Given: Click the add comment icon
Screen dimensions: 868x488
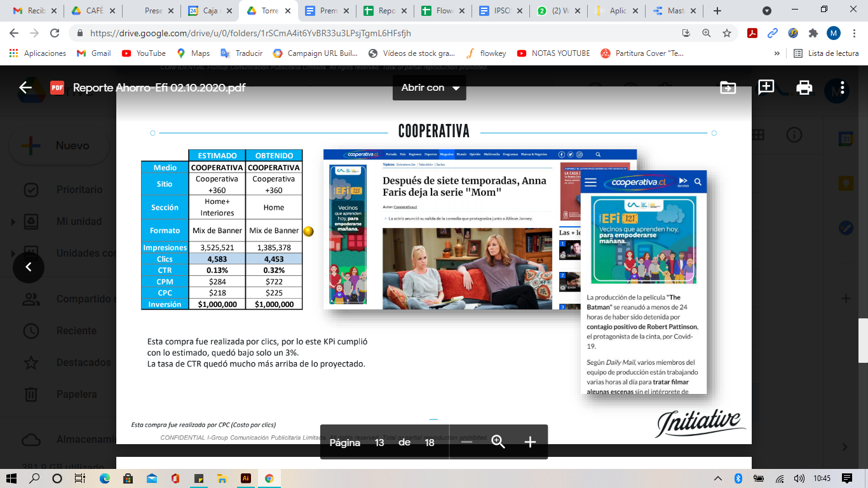Looking at the screenshot, I should [x=766, y=88].
